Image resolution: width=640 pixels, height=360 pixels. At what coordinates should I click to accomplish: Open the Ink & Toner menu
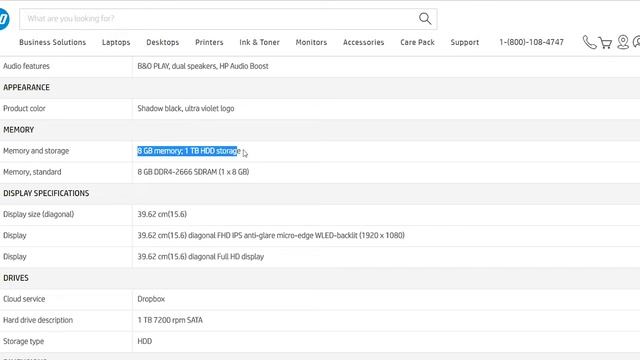[259, 42]
